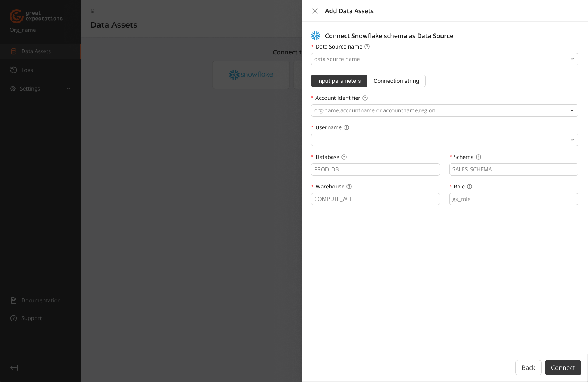Show help tooltip for Username
The height and width of the screenshot is (382, 588).
tap(346, 127)
